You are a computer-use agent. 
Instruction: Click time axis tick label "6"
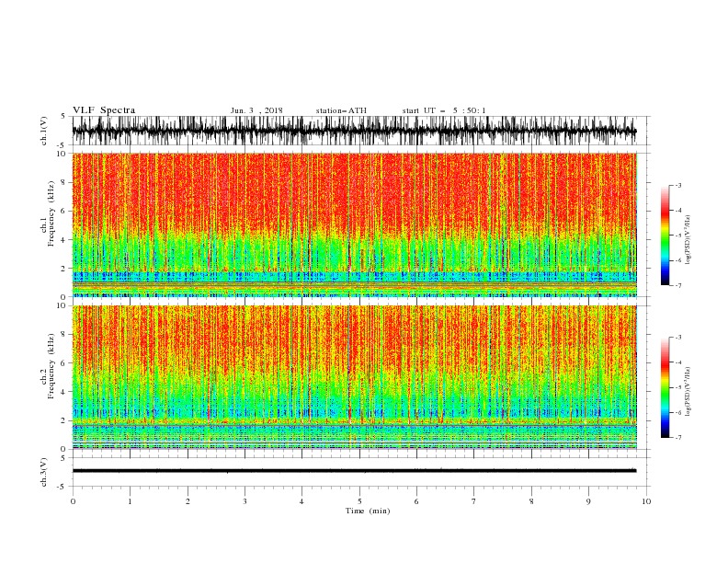pyautogui.click(x=416, y=501)
